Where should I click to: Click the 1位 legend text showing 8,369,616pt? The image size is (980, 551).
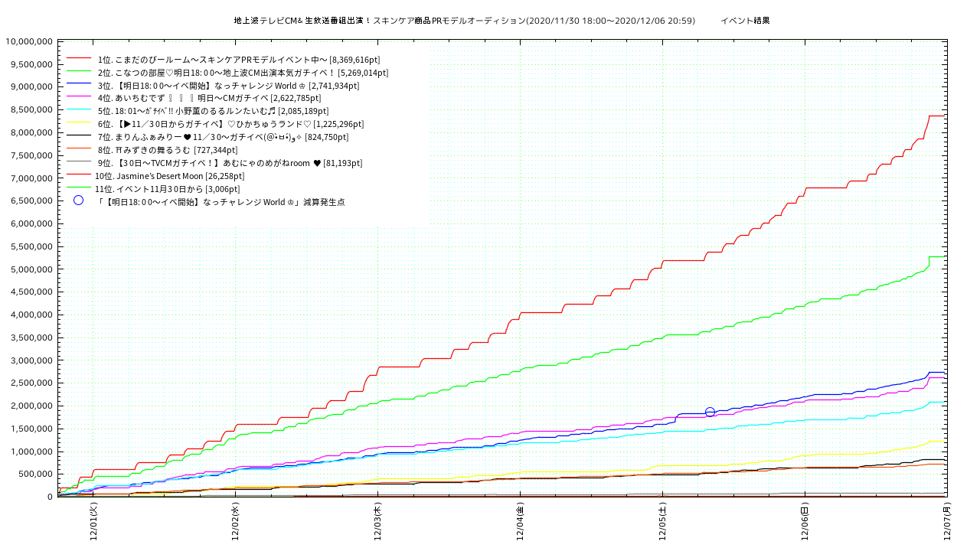click(239, 59)
